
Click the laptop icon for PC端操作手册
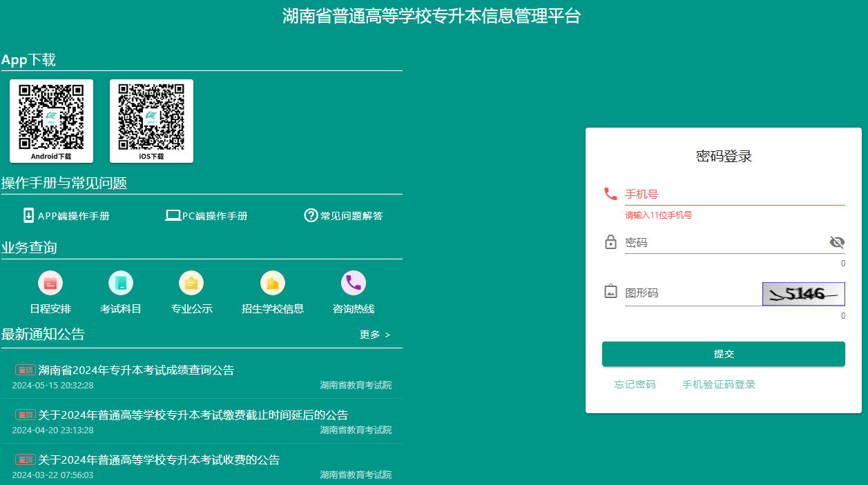173,215
